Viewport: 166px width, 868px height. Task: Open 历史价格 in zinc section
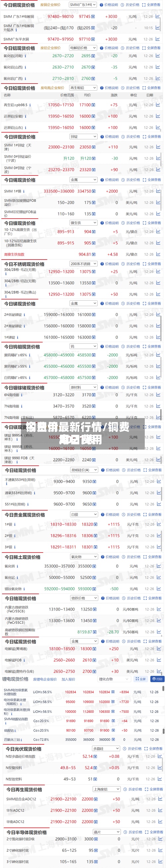point(131,136)
